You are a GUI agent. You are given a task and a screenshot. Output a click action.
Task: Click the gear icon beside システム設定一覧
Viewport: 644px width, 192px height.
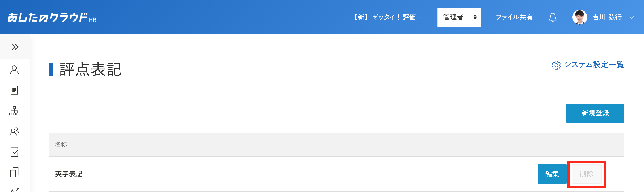pyautogui.click(x=556, y=65)
